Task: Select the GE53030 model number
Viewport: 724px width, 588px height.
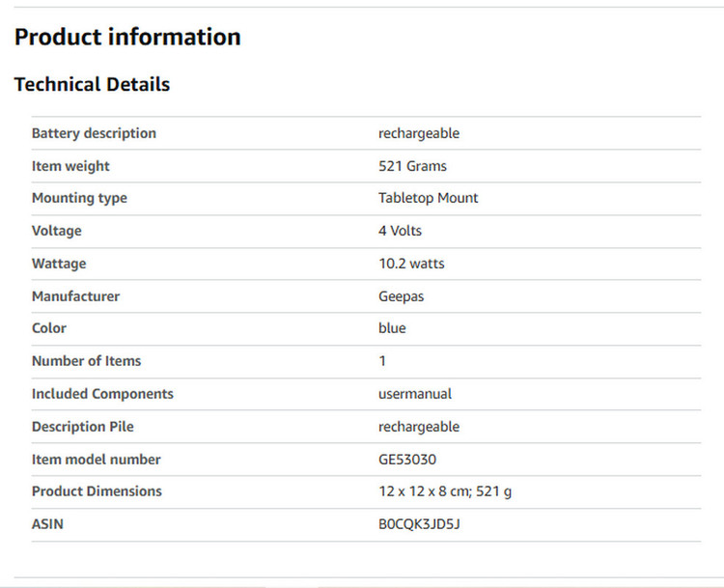Action: pyautogui.click(x=407, y=460)
